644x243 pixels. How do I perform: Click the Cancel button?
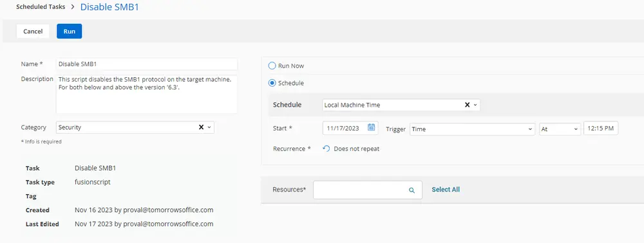tap(33, 31)
